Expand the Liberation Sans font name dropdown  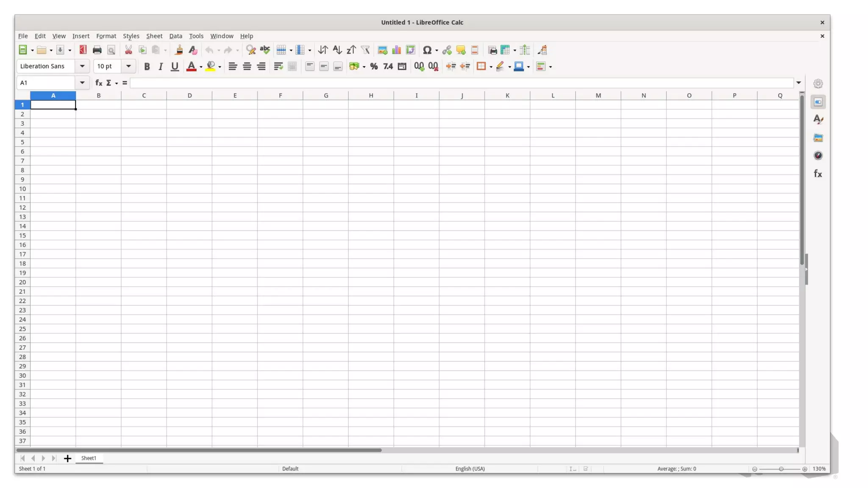[82, 66]
